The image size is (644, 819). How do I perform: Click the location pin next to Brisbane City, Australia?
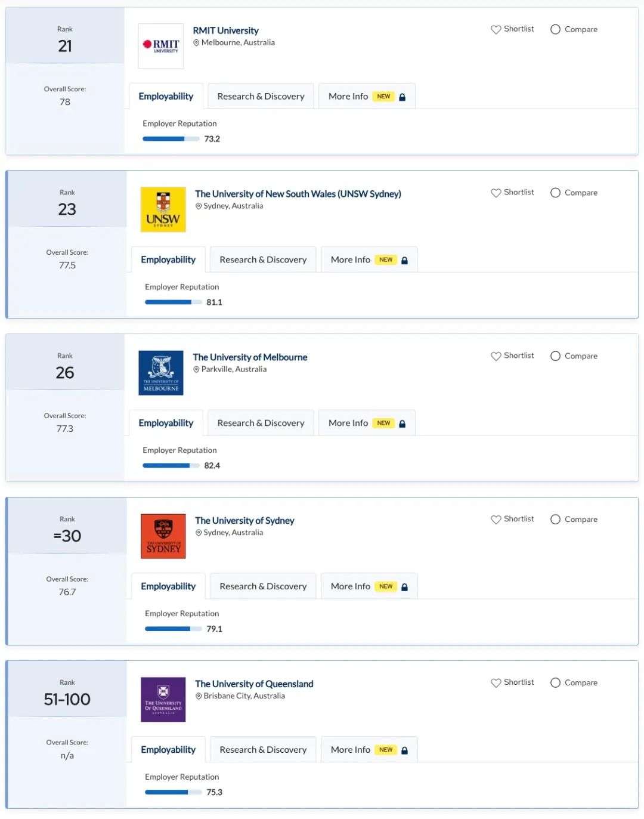click(x=199, y=696)
